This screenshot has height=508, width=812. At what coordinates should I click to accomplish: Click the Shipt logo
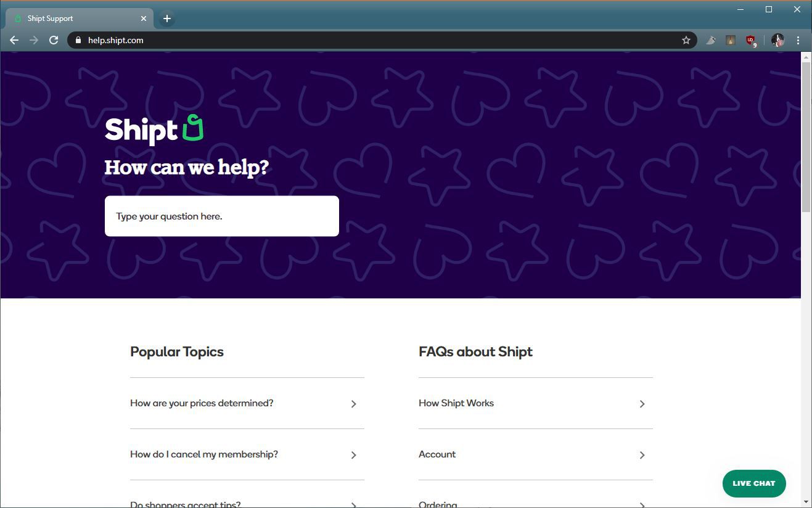coord(154,129)
